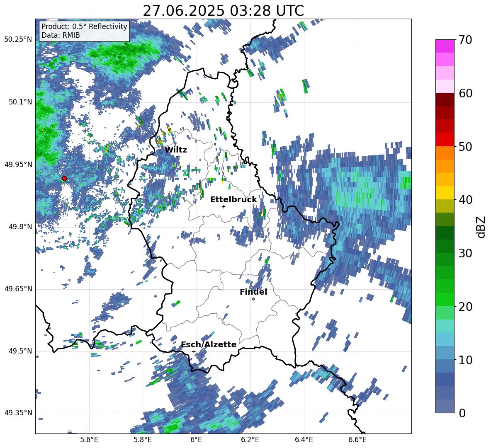Click the 6.2°E longitude label
Image resolution: width=491 pixels, height=448 pixels.
[250, 440]
